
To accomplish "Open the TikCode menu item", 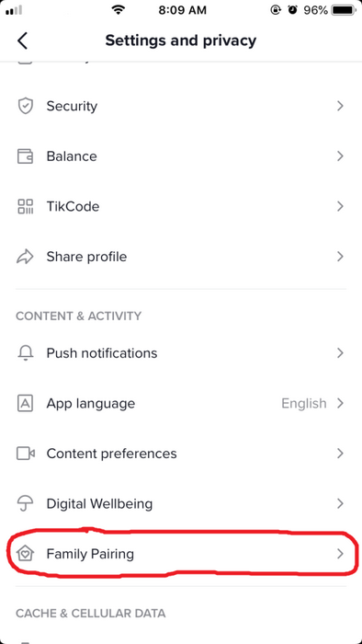I will [181, 206].
